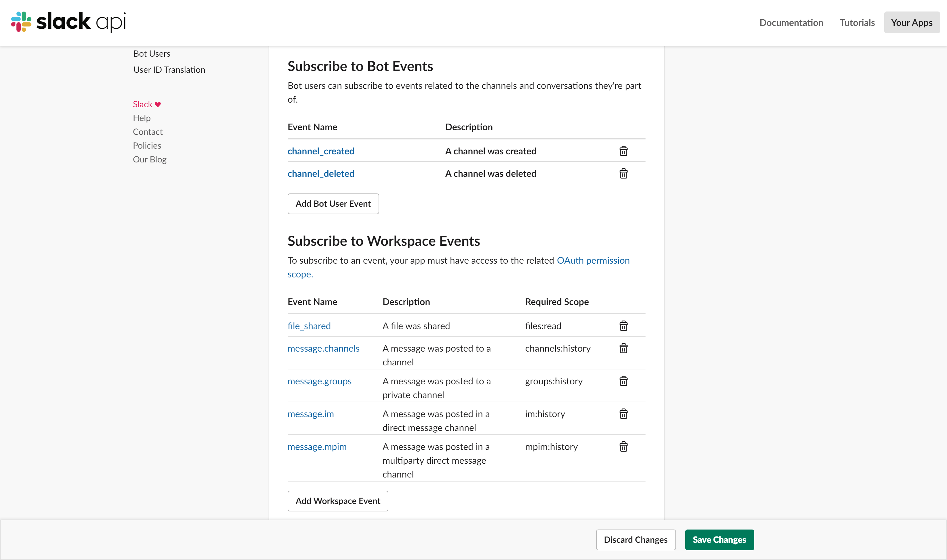Open the channel_created event details
947x560 pixels.
321,150
